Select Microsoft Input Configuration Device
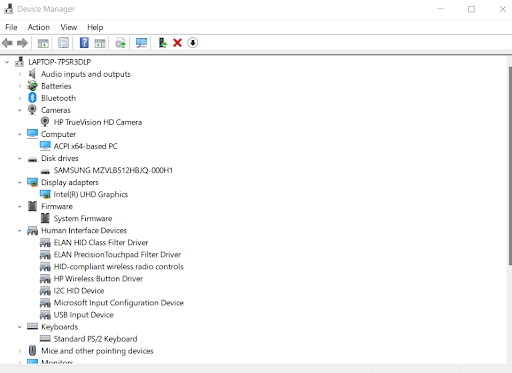 [x=119, y=303]
